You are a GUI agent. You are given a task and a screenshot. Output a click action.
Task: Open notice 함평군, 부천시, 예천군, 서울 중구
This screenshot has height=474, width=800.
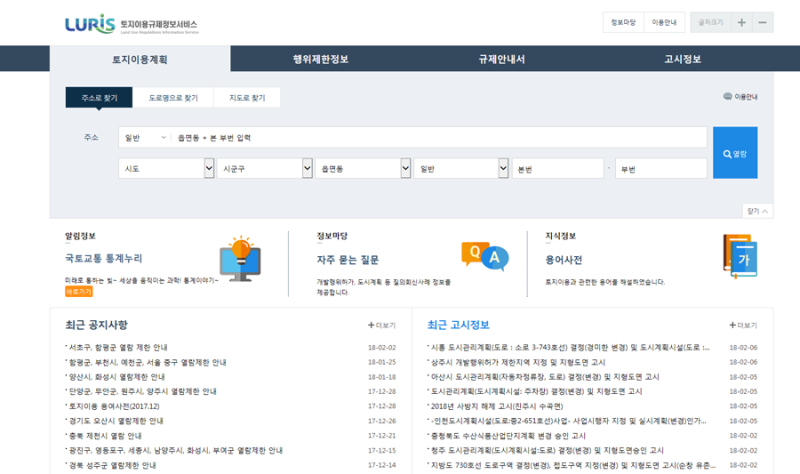coord(146,362)
